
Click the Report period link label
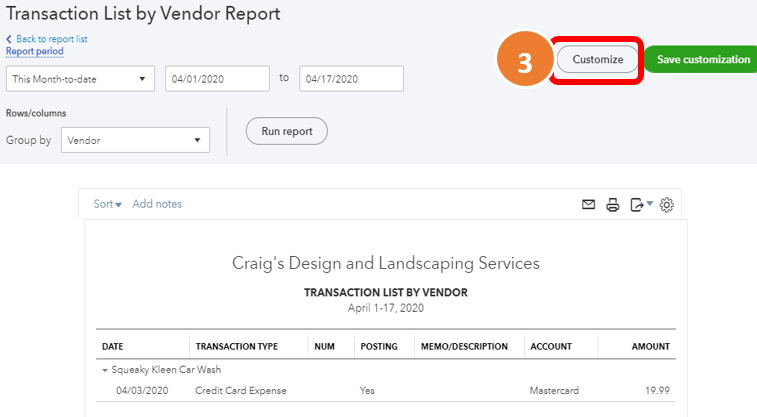click(x=34, y=51)
